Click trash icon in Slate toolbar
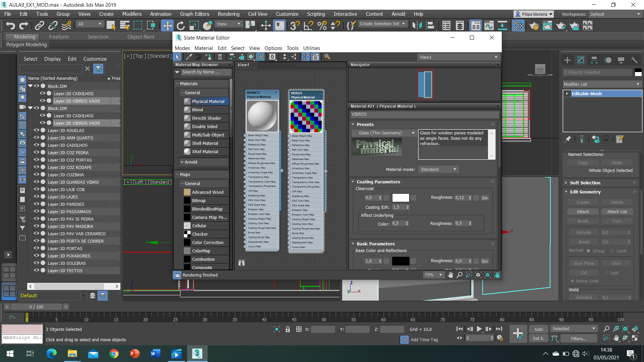The width and height of the screenshot is (644, 362). [220, 57]
